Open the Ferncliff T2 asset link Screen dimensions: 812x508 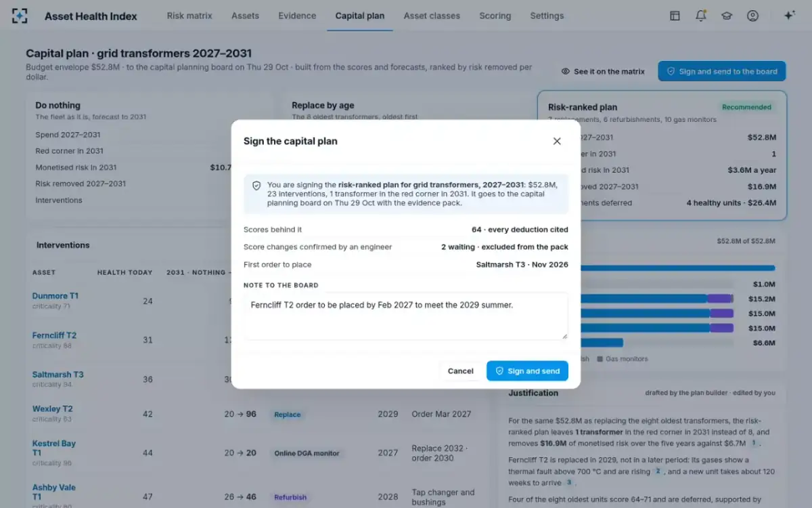click(54, 335)
